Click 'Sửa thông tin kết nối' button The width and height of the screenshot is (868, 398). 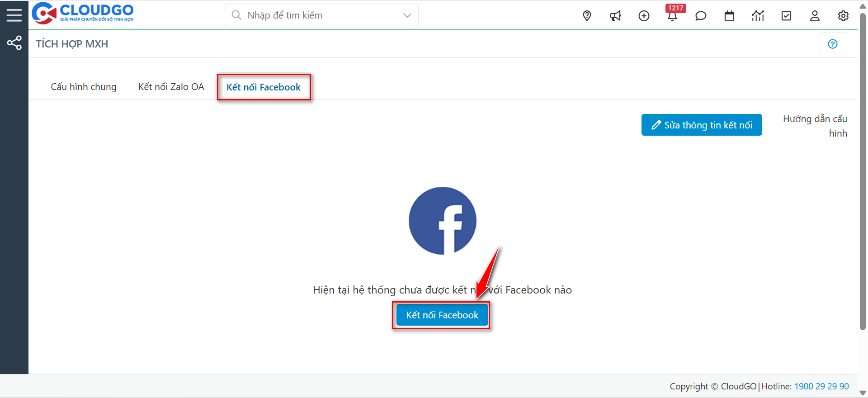(702, 125)
